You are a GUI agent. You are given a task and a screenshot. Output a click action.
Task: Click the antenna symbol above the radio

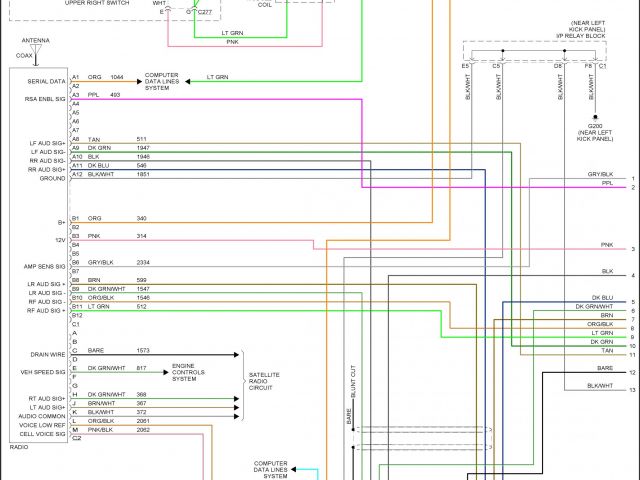(37, 46)
